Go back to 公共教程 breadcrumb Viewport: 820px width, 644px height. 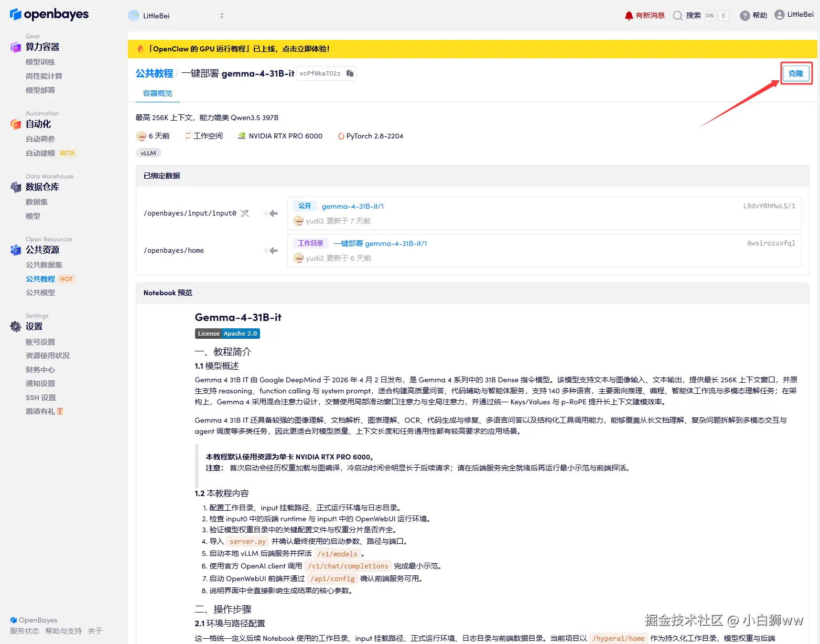coord(154,73)
